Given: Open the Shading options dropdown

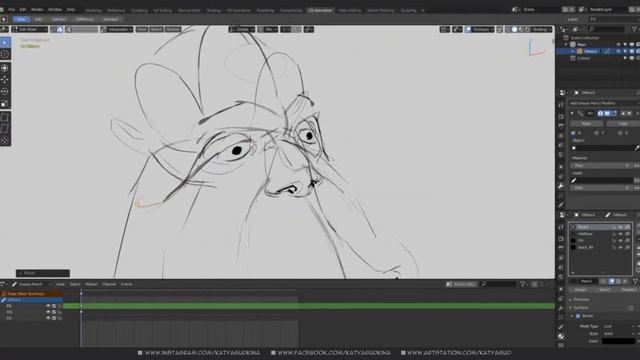Looking at the screenshot, I should [x=542, y=29].
